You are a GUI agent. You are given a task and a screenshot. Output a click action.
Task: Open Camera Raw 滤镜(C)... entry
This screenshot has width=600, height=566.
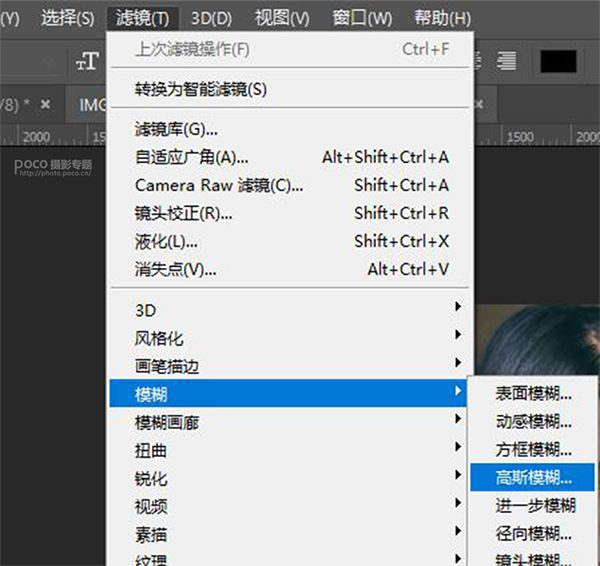coord(289,186)
